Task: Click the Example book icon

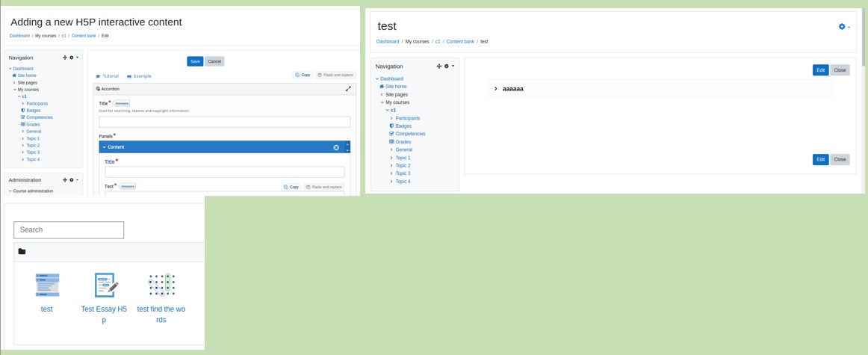Action: [129, 76]
